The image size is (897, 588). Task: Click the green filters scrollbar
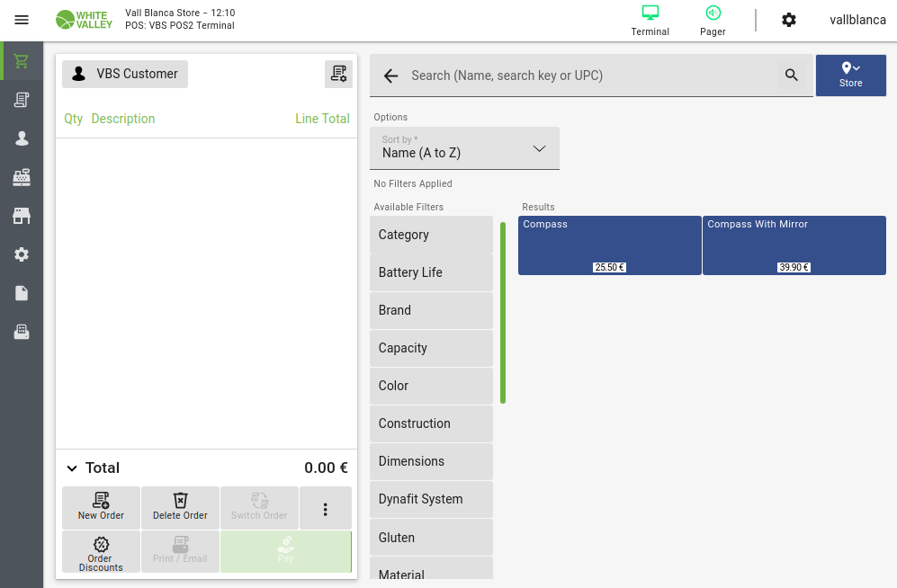pos(503,313)
